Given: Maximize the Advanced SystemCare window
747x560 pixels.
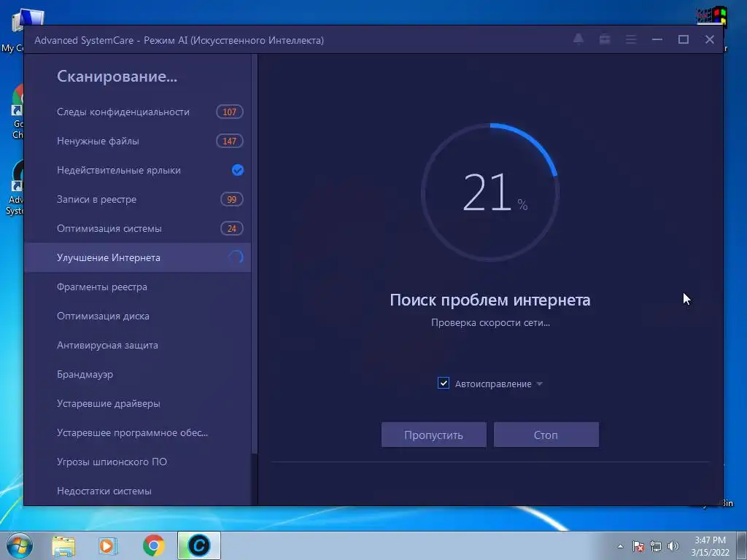Looking at the screenshot, I should [683, 39].
